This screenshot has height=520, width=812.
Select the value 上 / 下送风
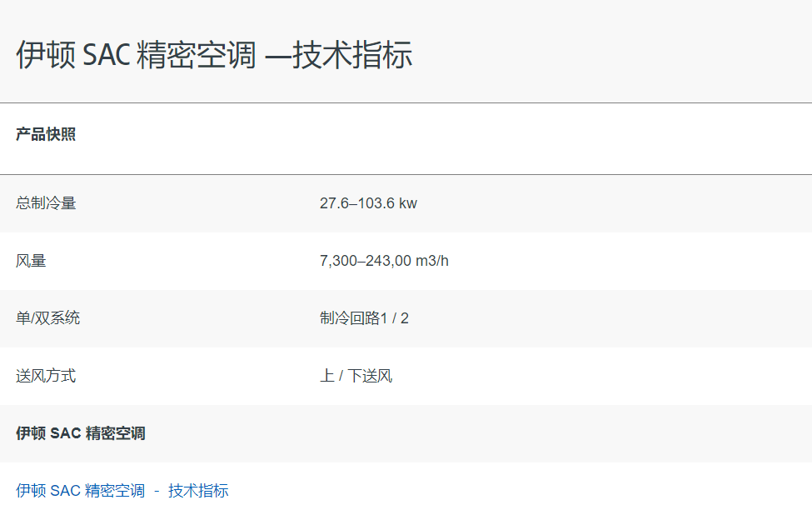(356, 376)
